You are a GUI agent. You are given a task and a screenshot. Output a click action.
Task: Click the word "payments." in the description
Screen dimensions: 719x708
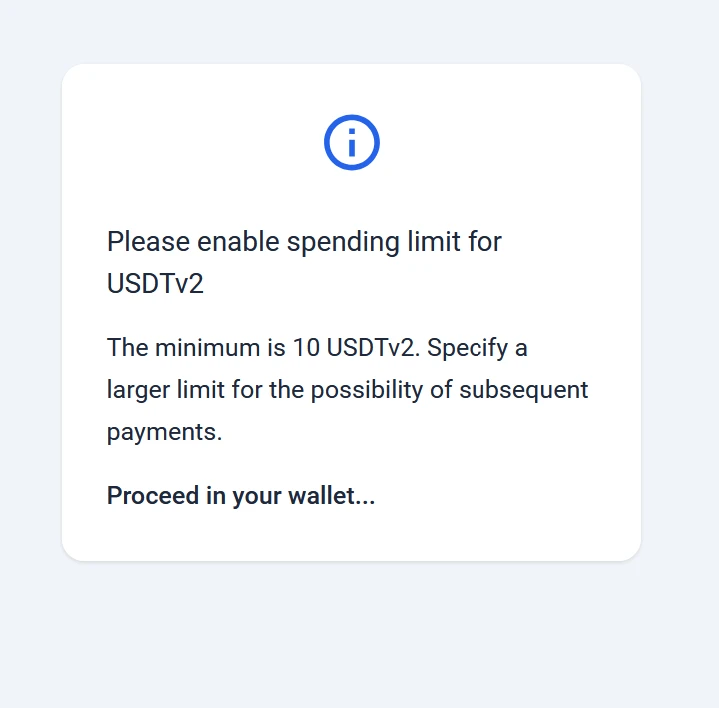(x=165, y=432)
